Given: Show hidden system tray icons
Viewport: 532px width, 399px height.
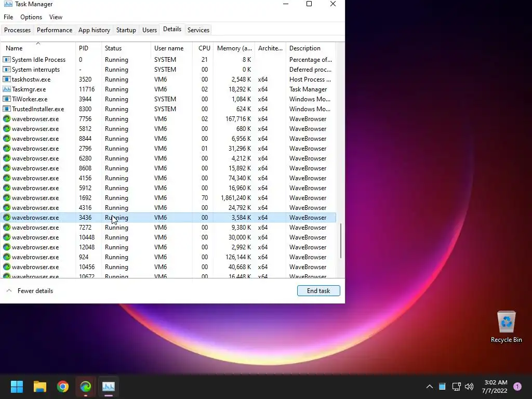Looking at the screenshot, I should [x=429, y=387].
